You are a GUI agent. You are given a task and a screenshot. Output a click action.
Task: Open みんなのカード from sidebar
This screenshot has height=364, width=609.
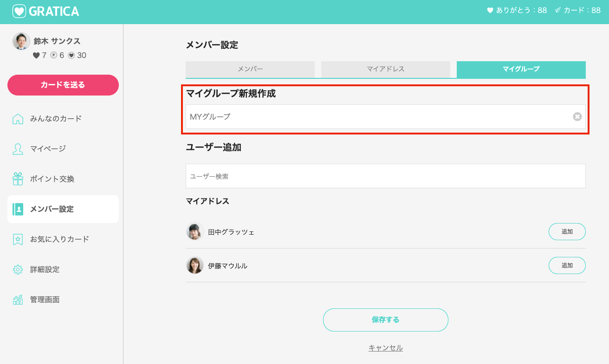point(63,119)
